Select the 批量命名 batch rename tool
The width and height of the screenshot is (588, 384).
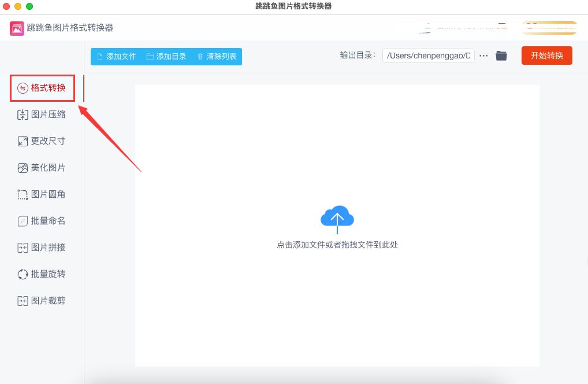pos(41,220)
